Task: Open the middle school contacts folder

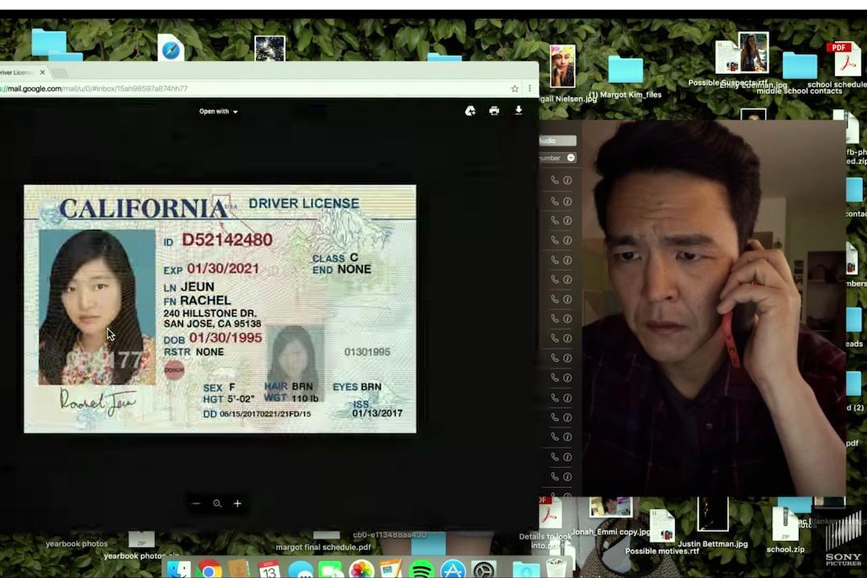Action: pos(800,65)
